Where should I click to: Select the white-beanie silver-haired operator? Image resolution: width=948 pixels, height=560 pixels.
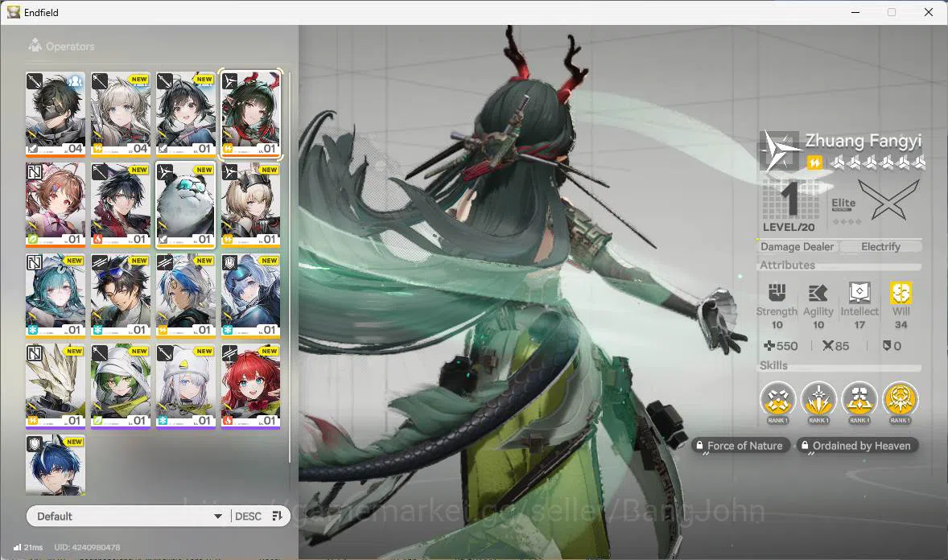click(186, 386)
